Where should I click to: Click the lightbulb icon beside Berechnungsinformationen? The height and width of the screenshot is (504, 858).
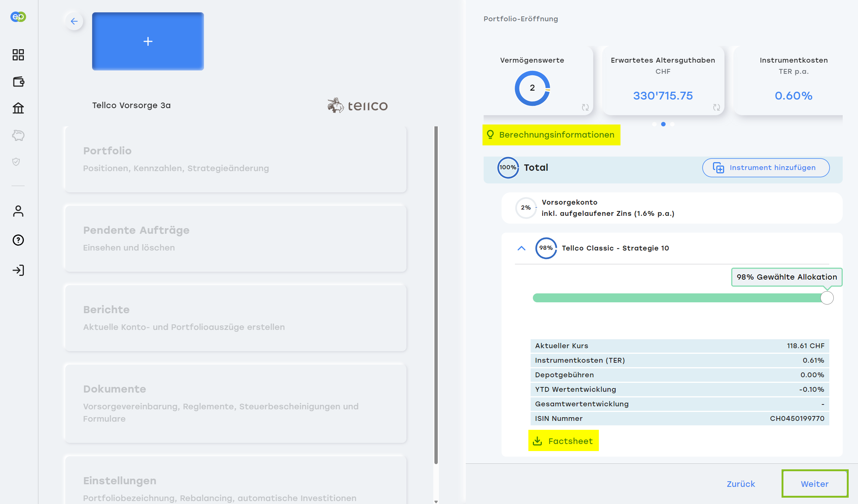click(x=490, y=135)
